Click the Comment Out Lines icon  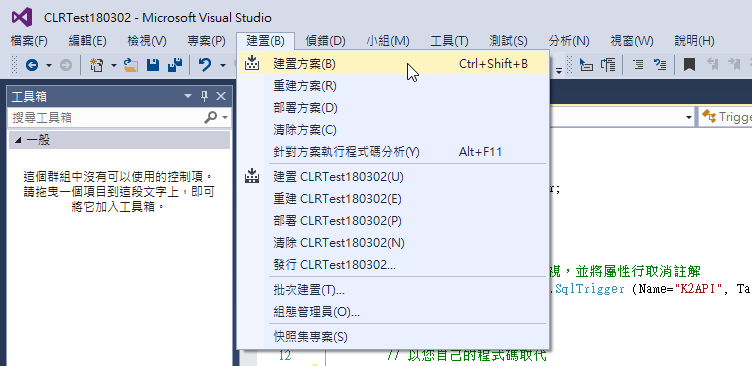[x=638, y=64]
